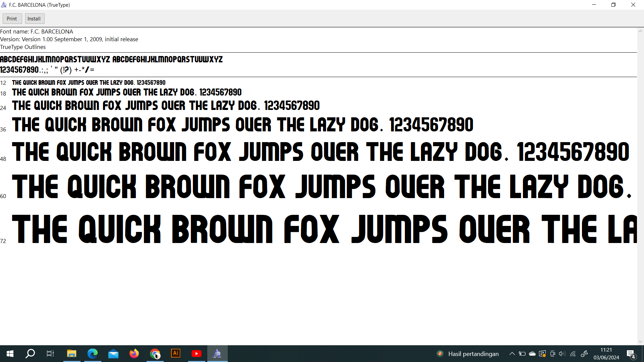Click the scrollbar down arrow
Image resolution: width=644 pixels, height=362 pixels.
pos(640,342)
